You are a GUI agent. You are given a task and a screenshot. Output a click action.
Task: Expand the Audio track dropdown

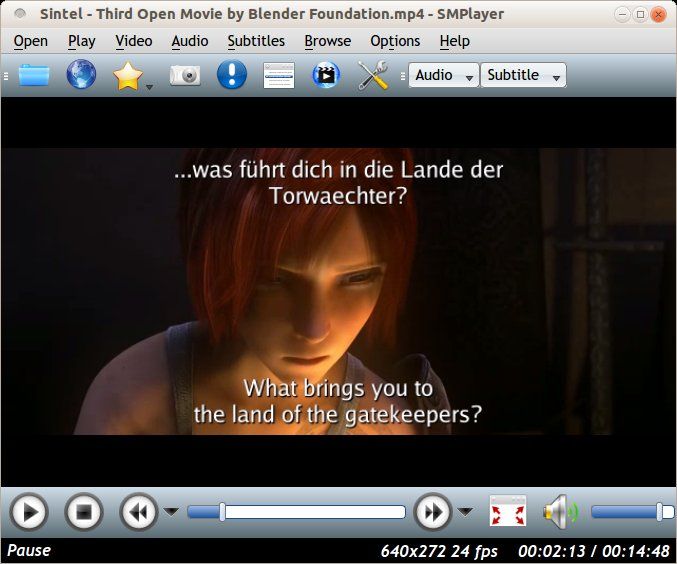tap(443, 75)
